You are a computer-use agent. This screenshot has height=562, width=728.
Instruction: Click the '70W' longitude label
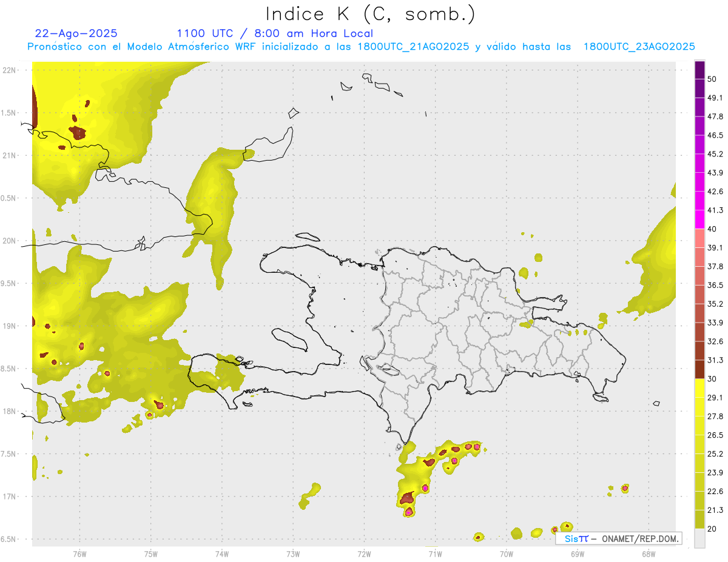[x=506, y=554]
